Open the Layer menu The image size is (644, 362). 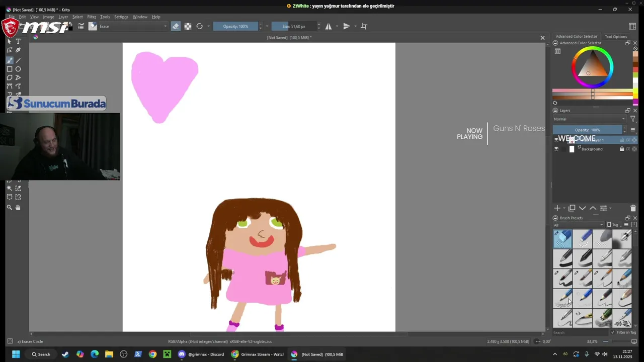point(63,17)
